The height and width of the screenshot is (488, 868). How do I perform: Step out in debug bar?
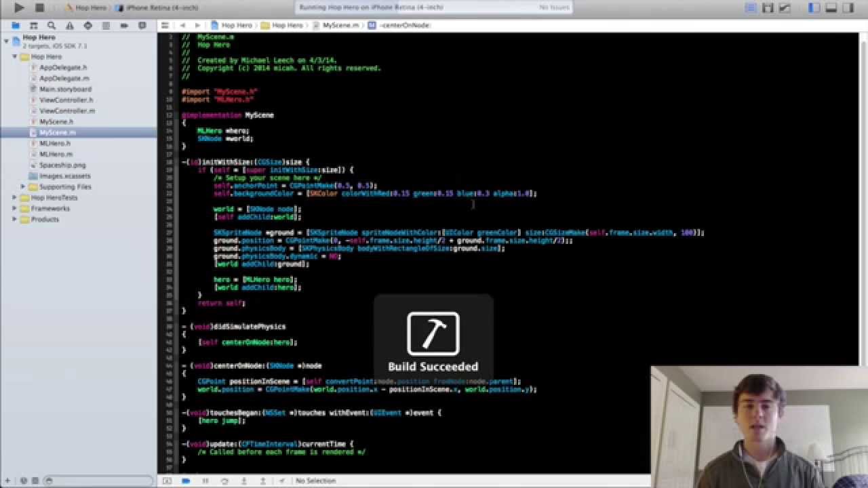point(262,481)
